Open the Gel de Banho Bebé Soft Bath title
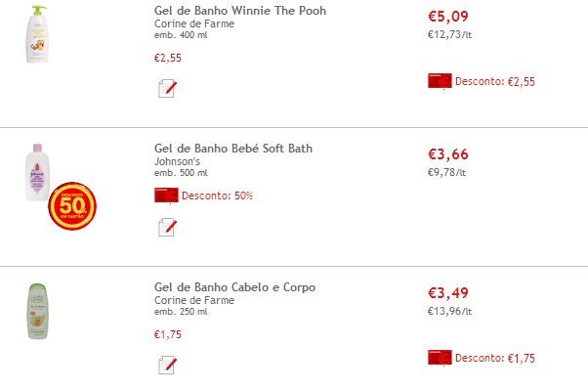588x390 pixels. (233, 149)
